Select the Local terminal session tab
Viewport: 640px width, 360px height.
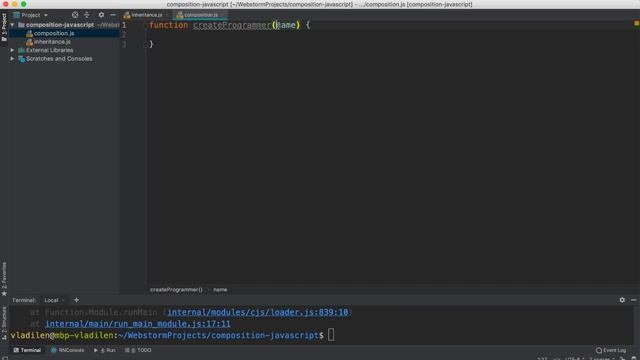point(51,300)
